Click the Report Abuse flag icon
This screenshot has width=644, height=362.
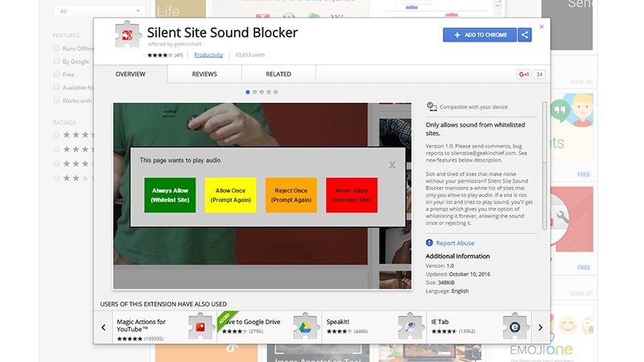pyautogui.click(x=429, y=243)
